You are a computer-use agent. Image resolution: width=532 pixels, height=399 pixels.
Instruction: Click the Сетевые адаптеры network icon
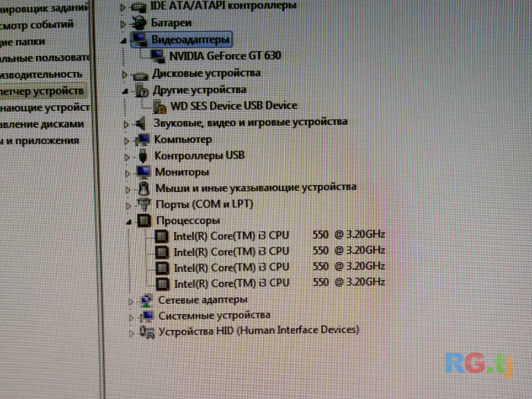[x=146, y=301]
